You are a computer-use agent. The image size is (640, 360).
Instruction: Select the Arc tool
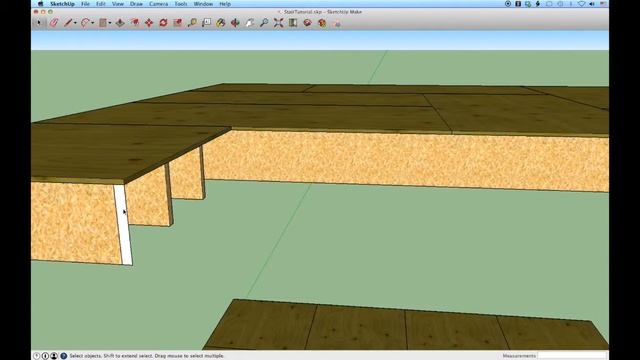point(85,23)
